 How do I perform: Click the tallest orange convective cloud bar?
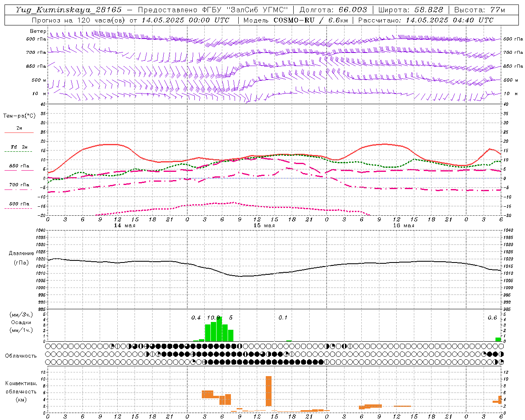coord(269,391)
